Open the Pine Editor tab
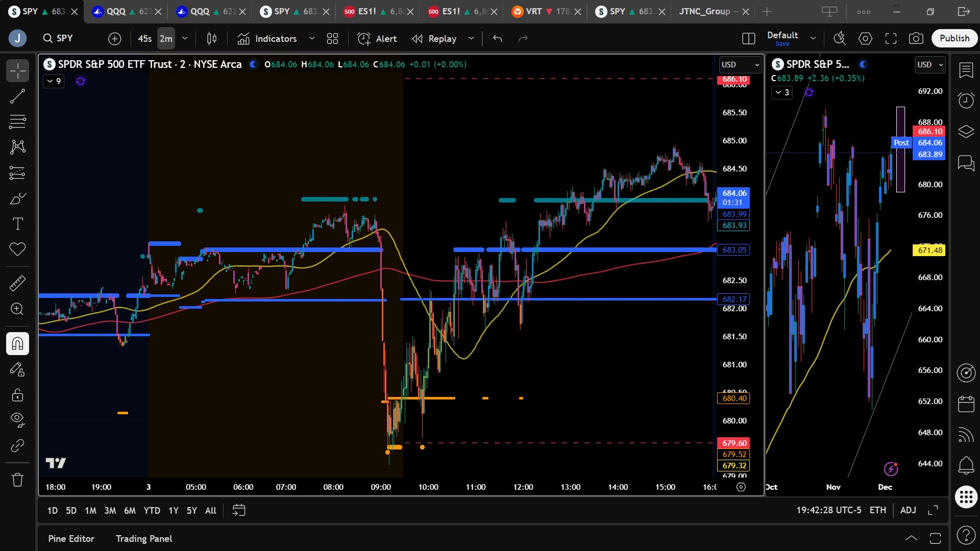This screenshot has height=551, width=980. [x=71, y=539]
